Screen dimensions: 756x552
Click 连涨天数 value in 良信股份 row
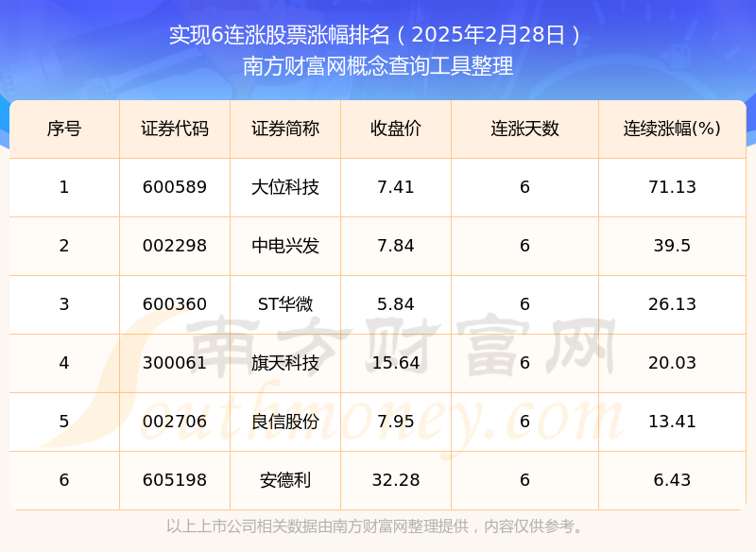525,422
